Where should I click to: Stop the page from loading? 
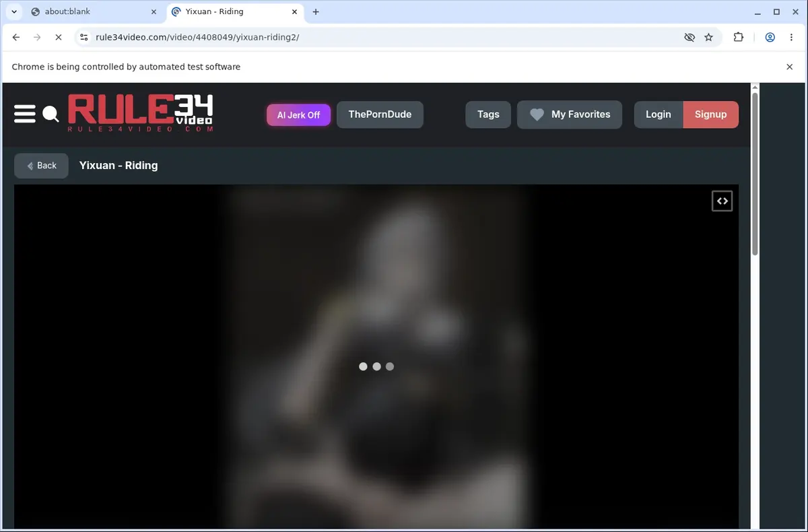pyautogui.click(x=58, y=38)
